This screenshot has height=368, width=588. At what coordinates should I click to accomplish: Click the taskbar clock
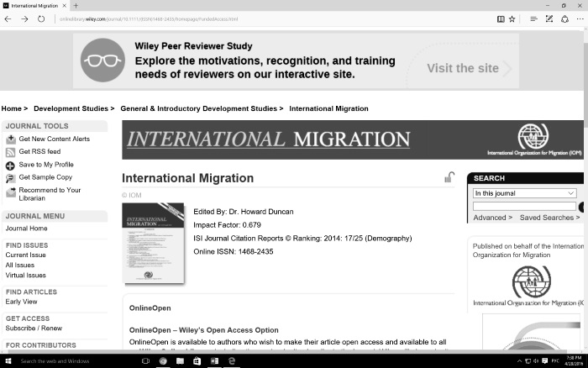[574, 361]
